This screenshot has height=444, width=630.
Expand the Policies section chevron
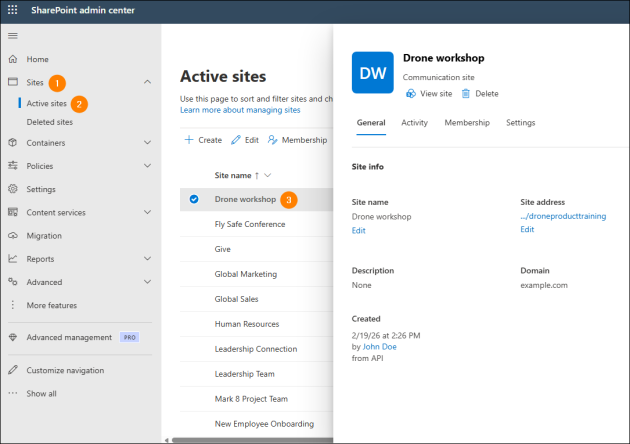click(x=147, y=166)
